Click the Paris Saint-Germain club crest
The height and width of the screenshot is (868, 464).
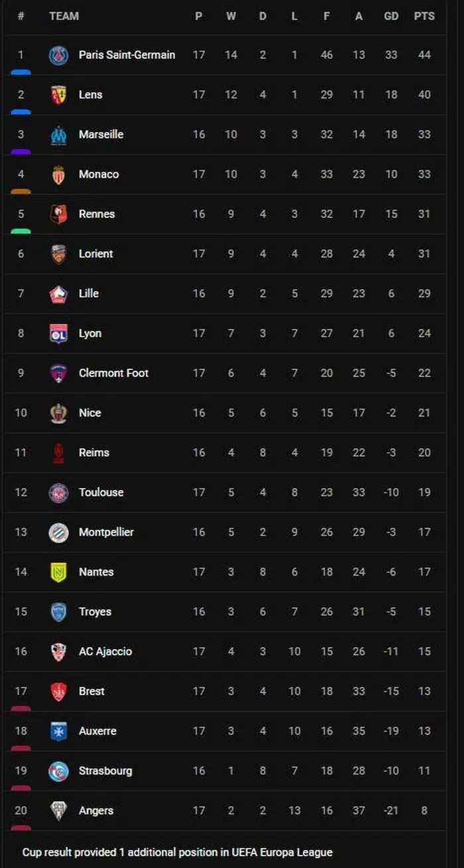coord(58,55)
